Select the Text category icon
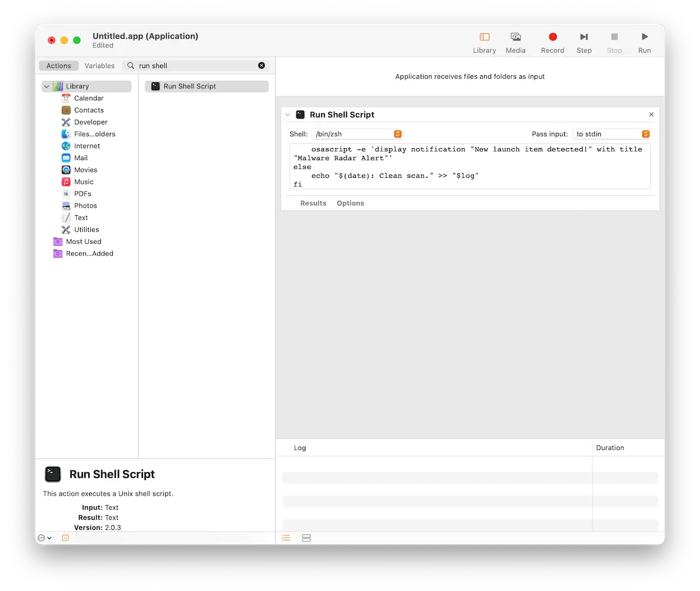 (66, 218)
